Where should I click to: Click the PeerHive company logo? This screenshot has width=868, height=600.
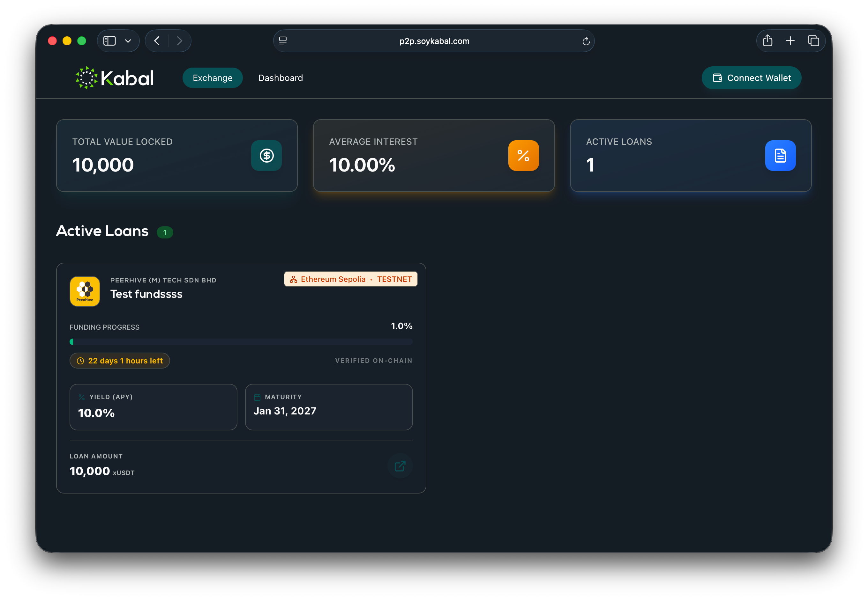click(85, 291)
